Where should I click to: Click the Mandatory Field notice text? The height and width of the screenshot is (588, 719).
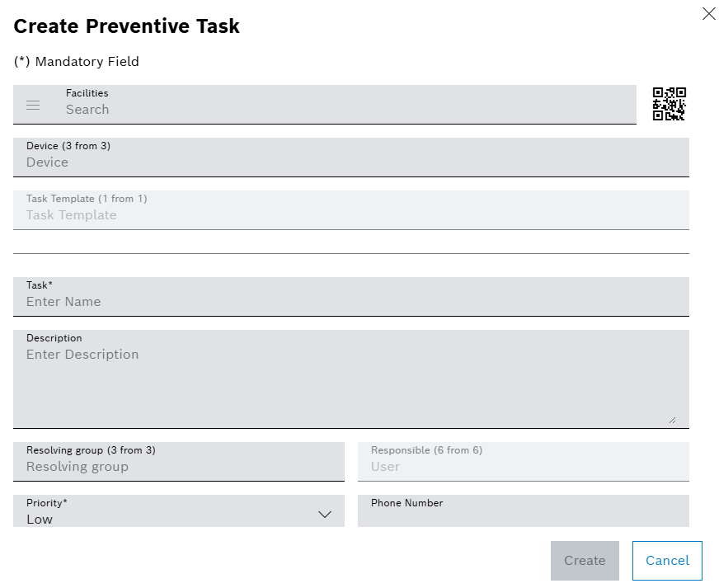(76, 61)
